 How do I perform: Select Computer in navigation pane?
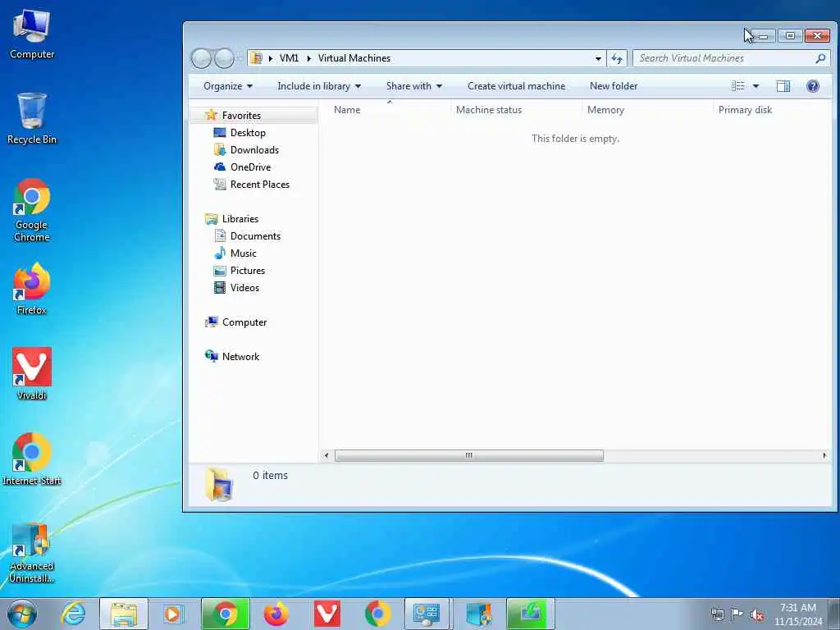(244, 322)
